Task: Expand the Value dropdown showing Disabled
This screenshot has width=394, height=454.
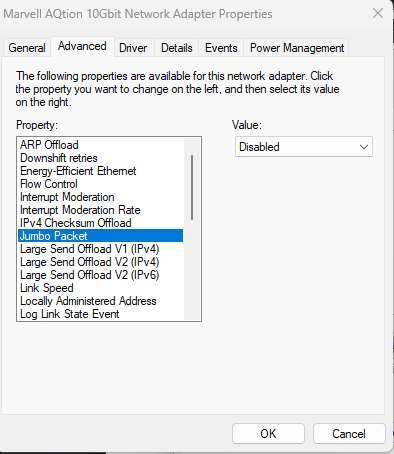Action: [304, 147]
